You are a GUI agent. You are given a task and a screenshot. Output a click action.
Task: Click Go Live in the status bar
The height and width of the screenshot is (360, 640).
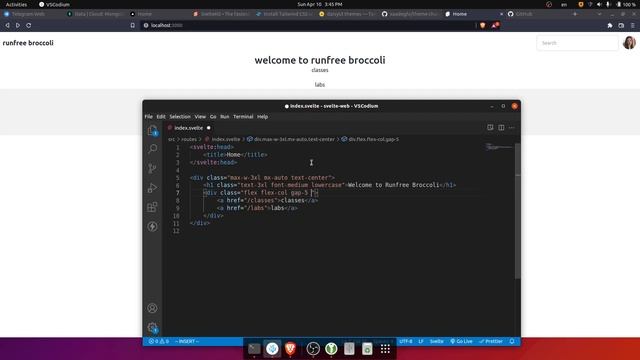pos(461,341)
